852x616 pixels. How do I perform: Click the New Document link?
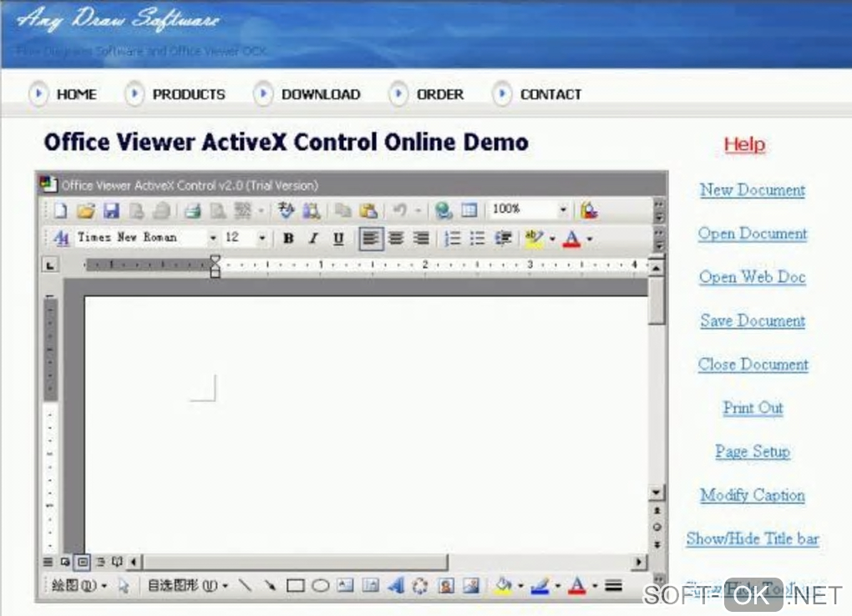click(x=753, y=190)
